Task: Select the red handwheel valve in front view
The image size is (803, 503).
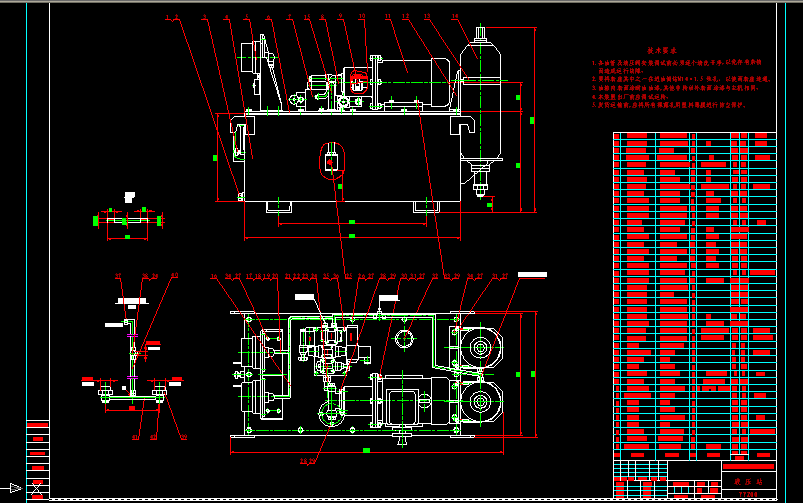Action: coord(358,78)
